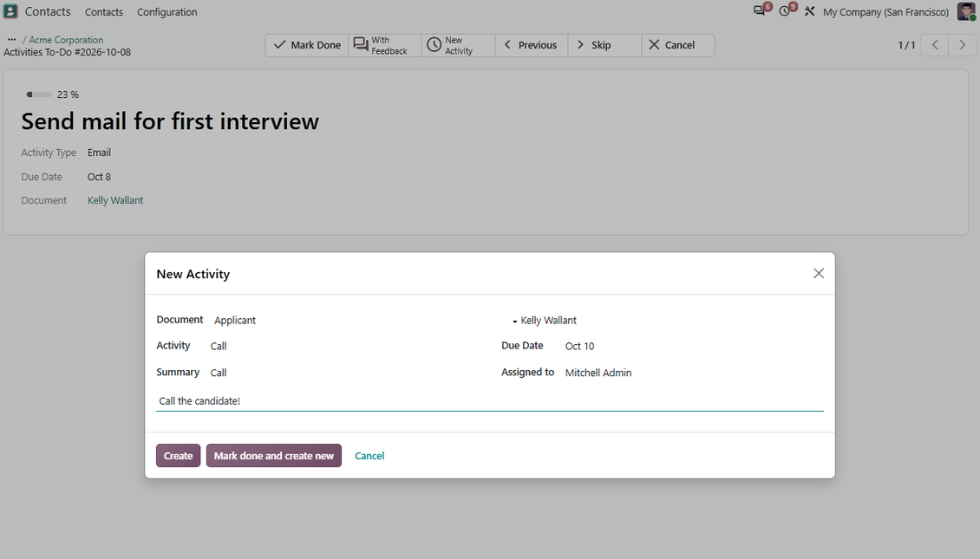Click the Previous button
The height and width of the screenshot is (559, 980).
532,45
